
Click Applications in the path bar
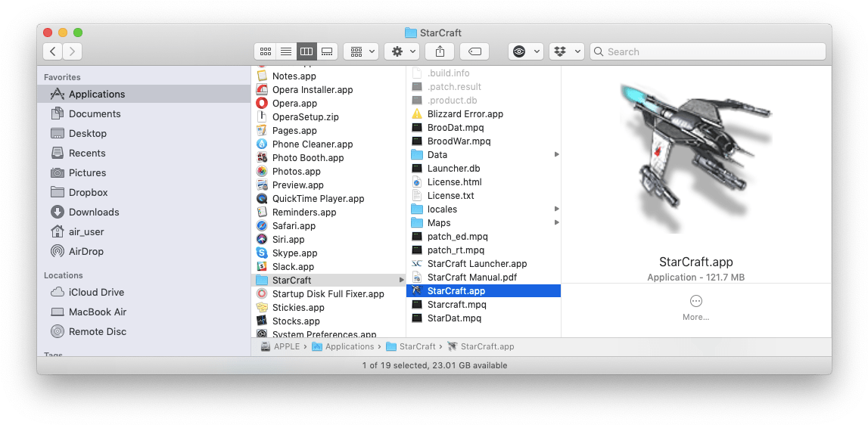click(343, 346)
